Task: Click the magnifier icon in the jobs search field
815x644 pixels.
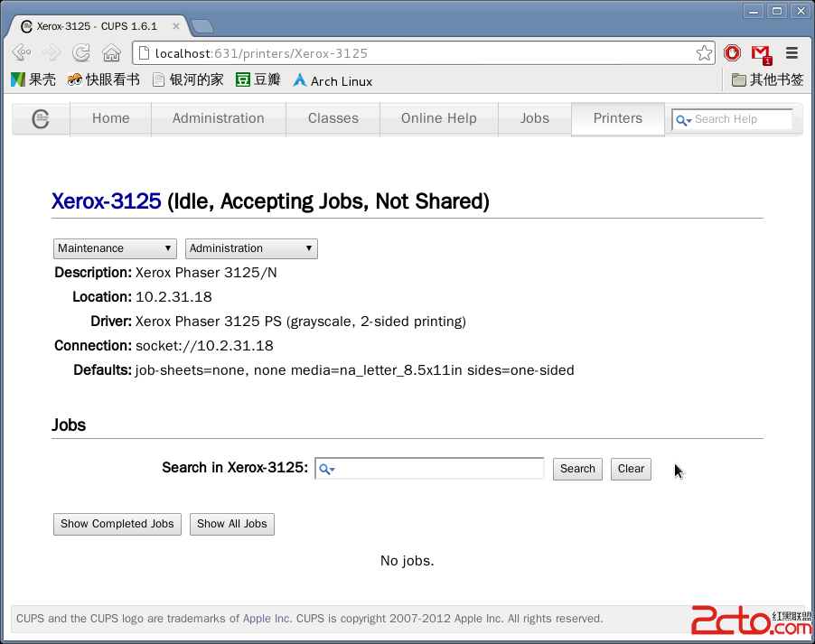Action: [x=326, y=469]
